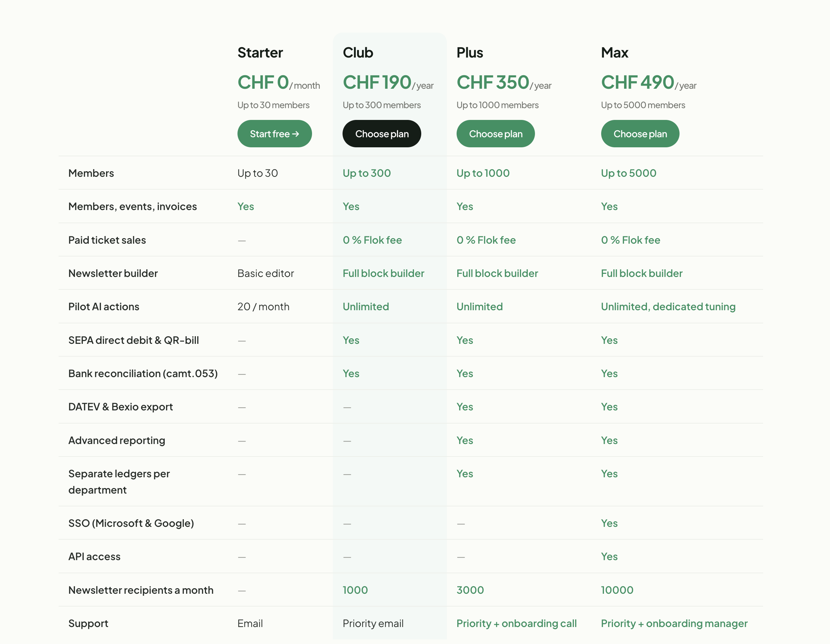Click 'SSO (Microsoft & Google)' label
830x644 pixels.
(x=131, y=524)
